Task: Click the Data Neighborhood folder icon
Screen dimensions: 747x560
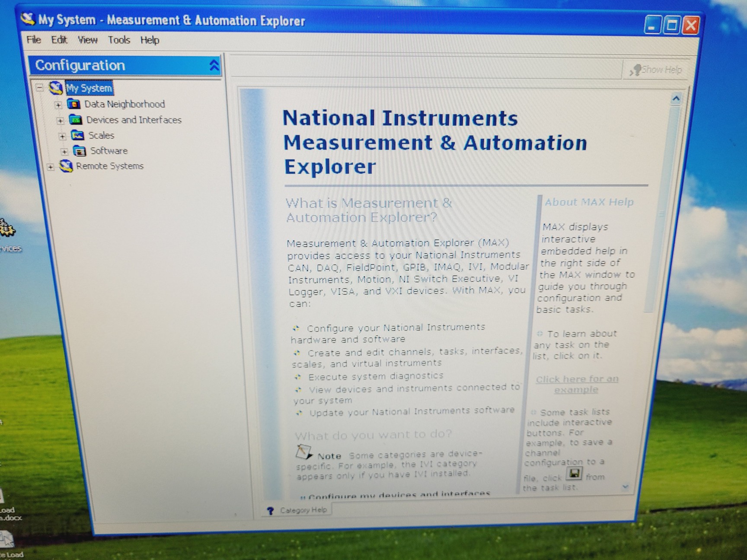Action: pyautogui.click(x=73, y=104)
